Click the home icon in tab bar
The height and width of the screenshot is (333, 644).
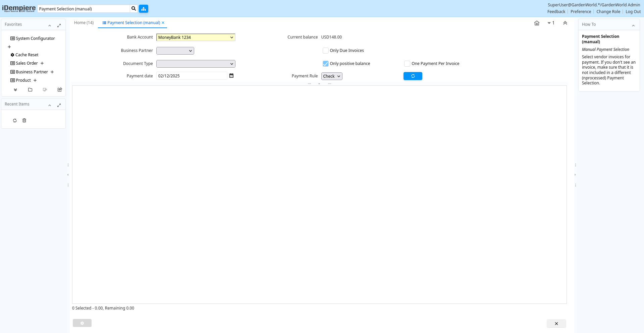click(x=537, y=23)
